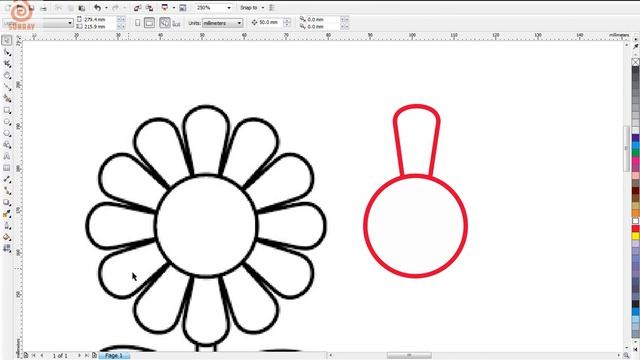Select the Zoom tool in toolbox
640x360 pixels.
click(x=7, y=76)
